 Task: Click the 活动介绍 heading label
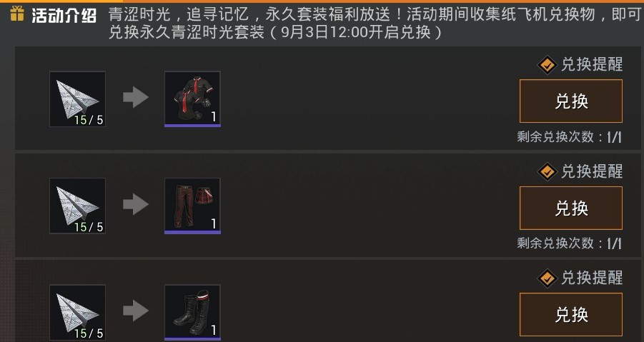coord(64,16)
